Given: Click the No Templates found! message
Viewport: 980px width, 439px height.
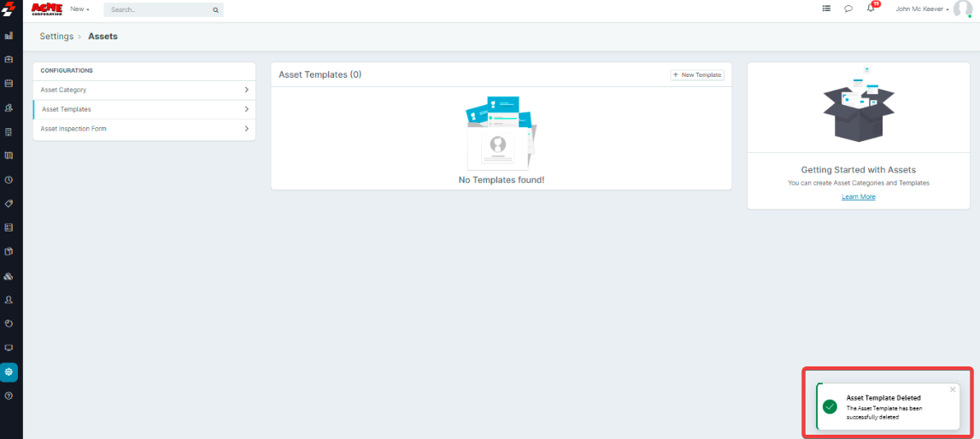Looking at the screenshot, I should click(x=502, y=180).
